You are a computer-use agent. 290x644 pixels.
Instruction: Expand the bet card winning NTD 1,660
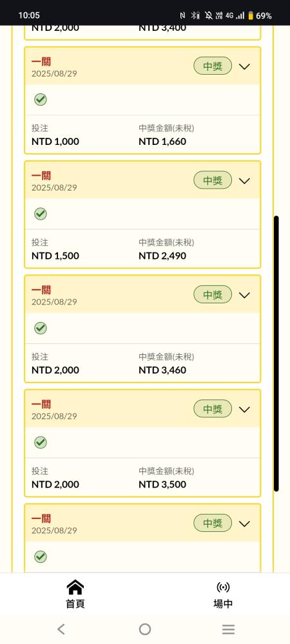pyautogui.click(x=244, y=66)
